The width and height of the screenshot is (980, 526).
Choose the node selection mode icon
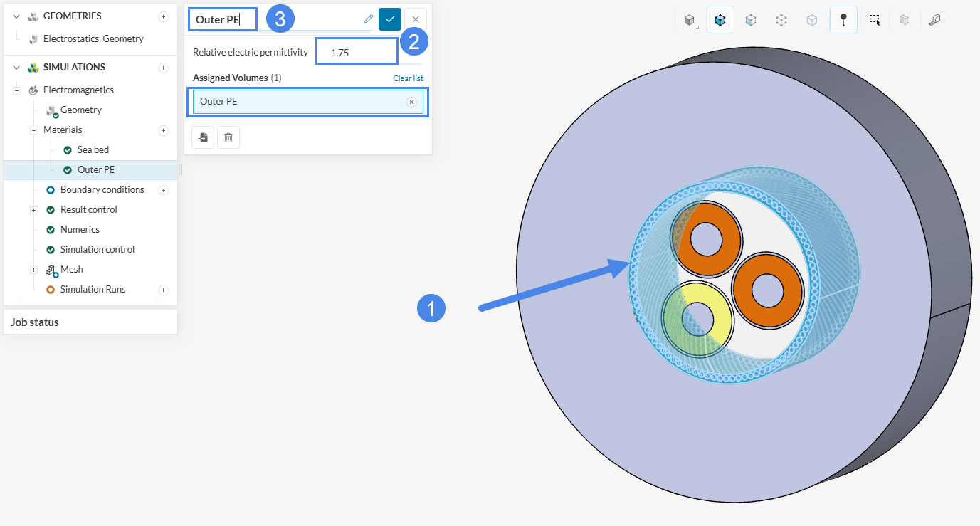781,21
